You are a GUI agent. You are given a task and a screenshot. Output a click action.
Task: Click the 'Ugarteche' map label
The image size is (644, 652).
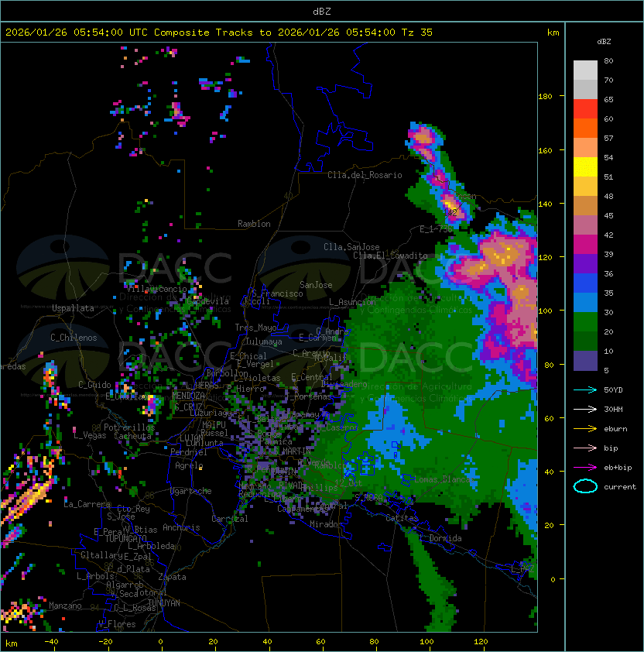pos(190,491)
